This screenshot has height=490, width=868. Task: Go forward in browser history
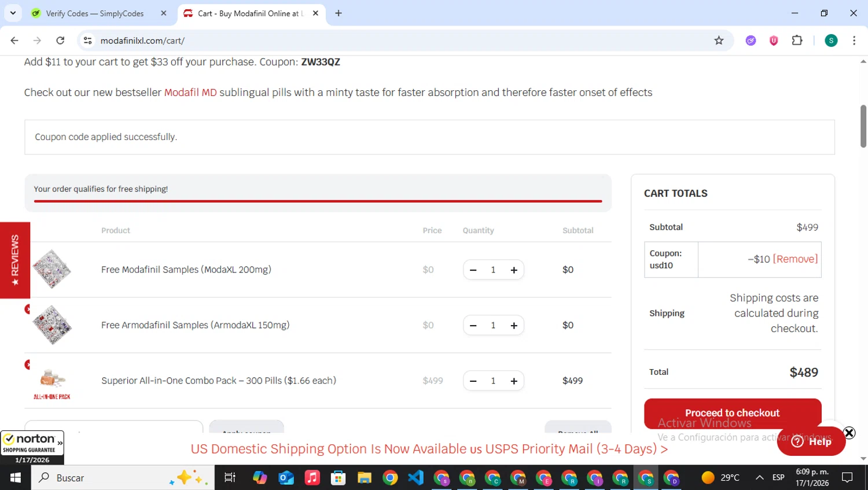(37, 40)
